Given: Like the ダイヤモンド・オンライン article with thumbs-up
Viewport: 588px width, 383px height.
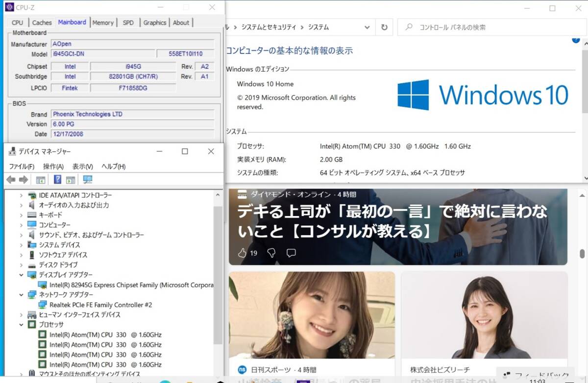Looking at the screenshot, I should pyautogui.click(x=242, y=253).
